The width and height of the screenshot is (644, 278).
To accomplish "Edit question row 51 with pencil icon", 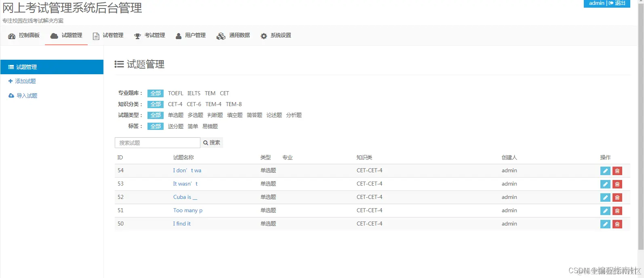I will point(605,211).
